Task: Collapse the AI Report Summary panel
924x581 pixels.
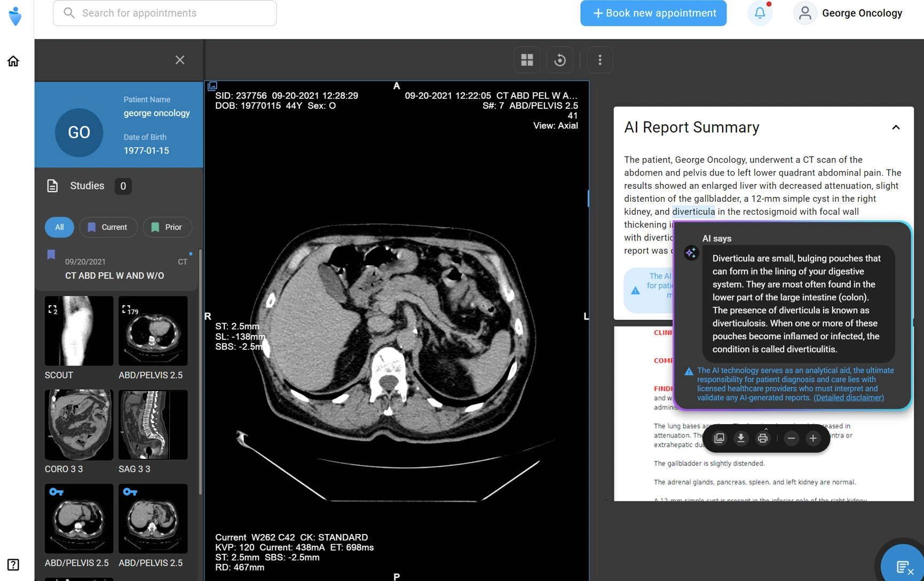Action: [x=896, y=128]
